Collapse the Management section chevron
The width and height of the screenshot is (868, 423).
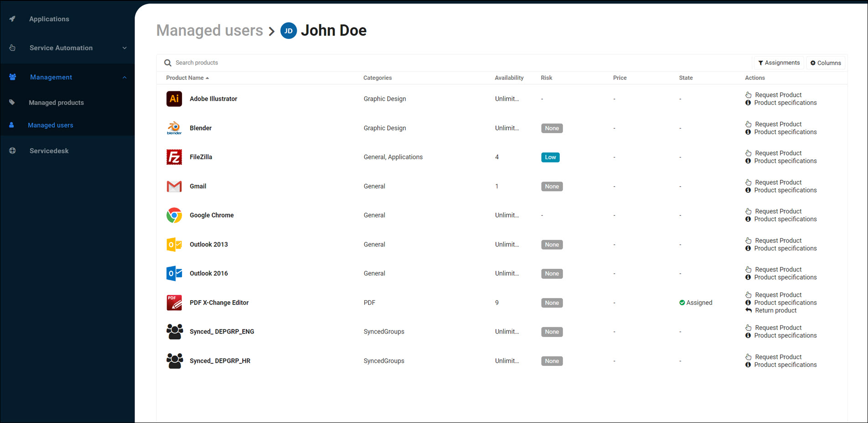pyautogui.click(x=124, y=77)
